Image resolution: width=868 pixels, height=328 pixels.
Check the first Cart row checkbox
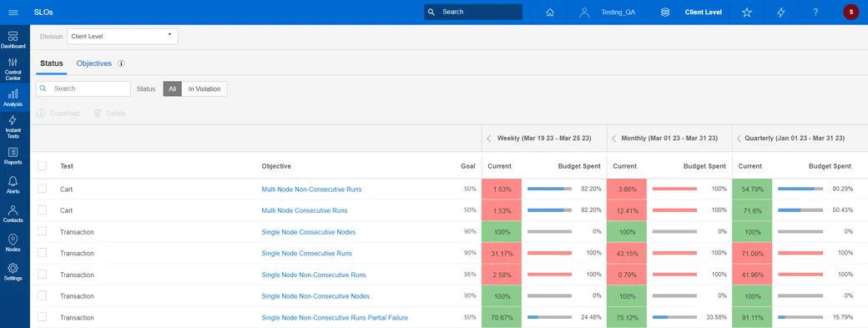coord(42,189)
